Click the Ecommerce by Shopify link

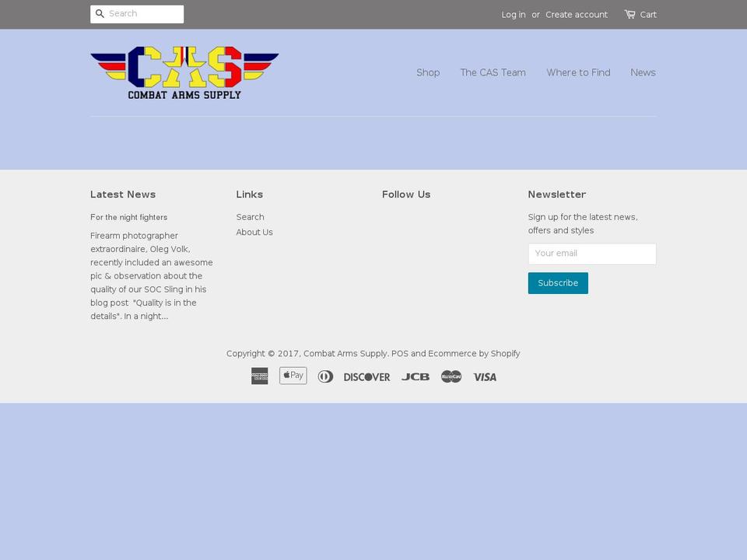474,353
